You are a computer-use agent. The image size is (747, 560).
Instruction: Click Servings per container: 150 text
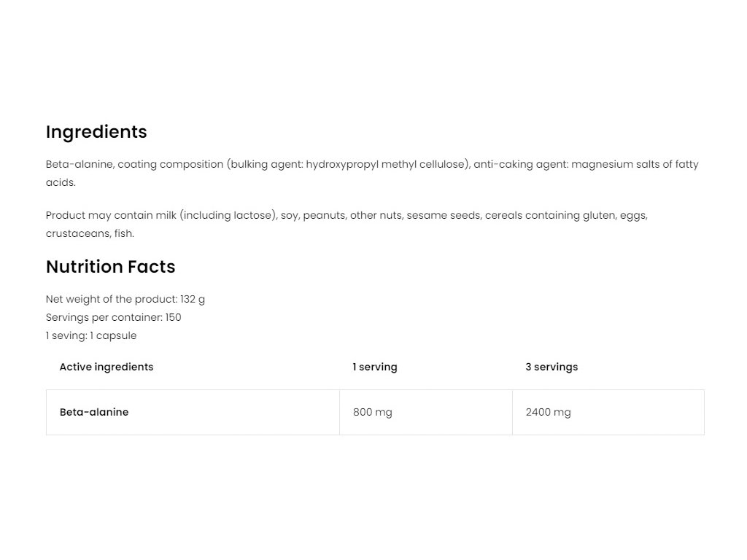(113, 317)
